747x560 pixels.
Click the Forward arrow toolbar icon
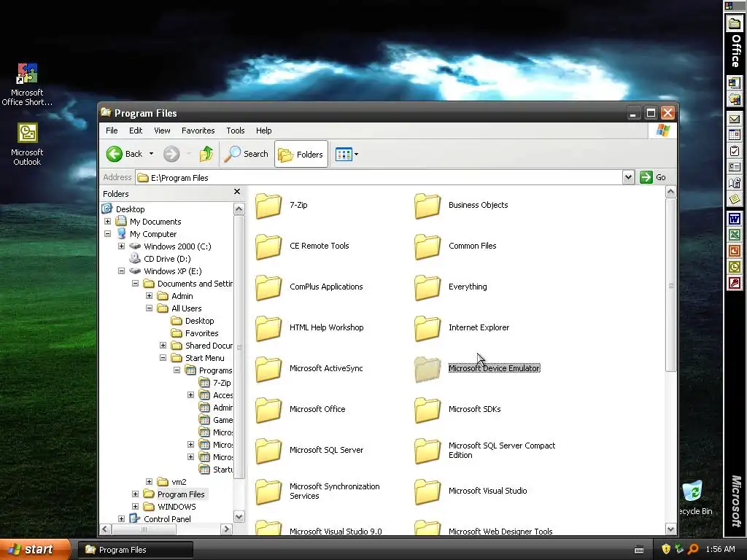(x=171, y=154)
